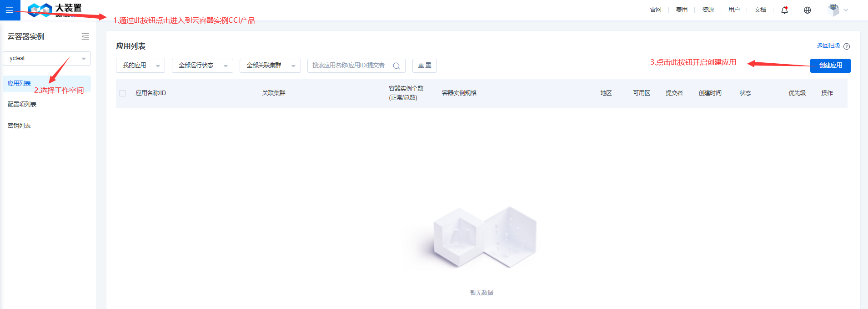The height and width of the screenshot is (309, 868).
Task: Click the 返回旧版 link
Action: [x=828, y=46]
